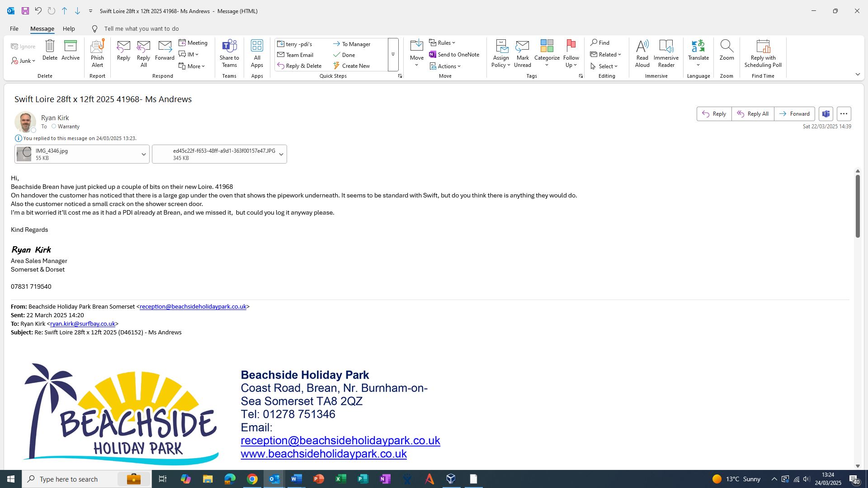Click the Archive icon in ribbon
868x488 pixels.
[x=71, y=46]
